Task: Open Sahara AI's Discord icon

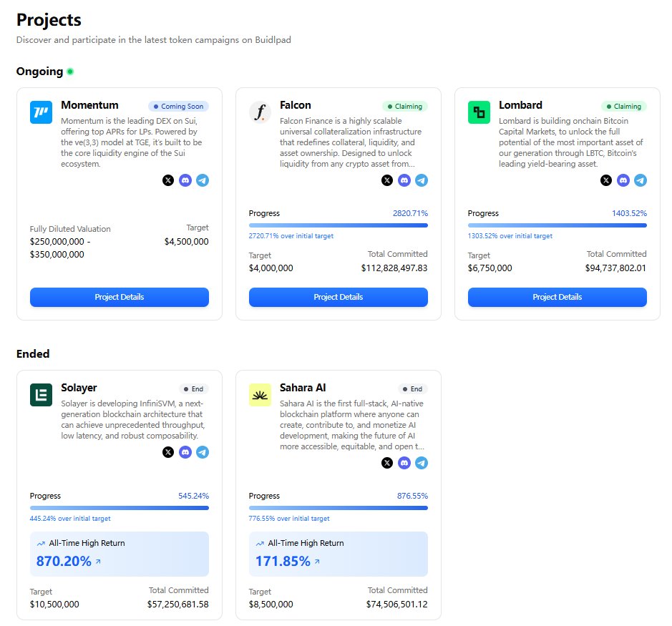Action: [404, 463]
